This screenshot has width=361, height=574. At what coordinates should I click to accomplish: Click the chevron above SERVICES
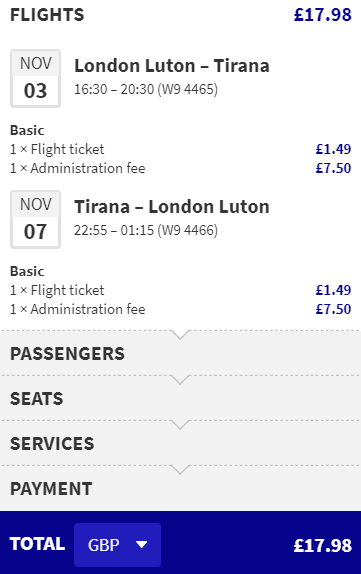180,425
